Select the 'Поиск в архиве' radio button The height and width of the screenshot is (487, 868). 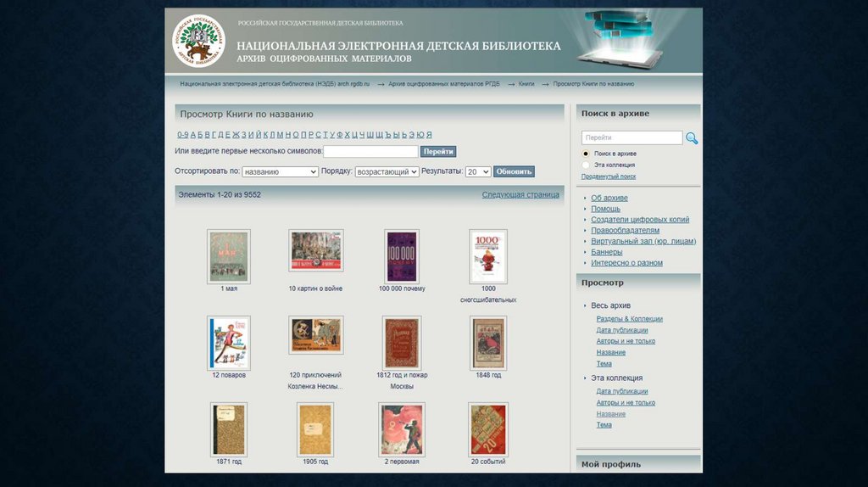click(x=586, y=154)
